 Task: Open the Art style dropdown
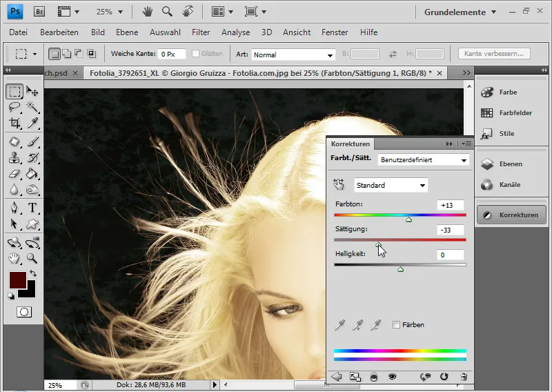[293, 55]
